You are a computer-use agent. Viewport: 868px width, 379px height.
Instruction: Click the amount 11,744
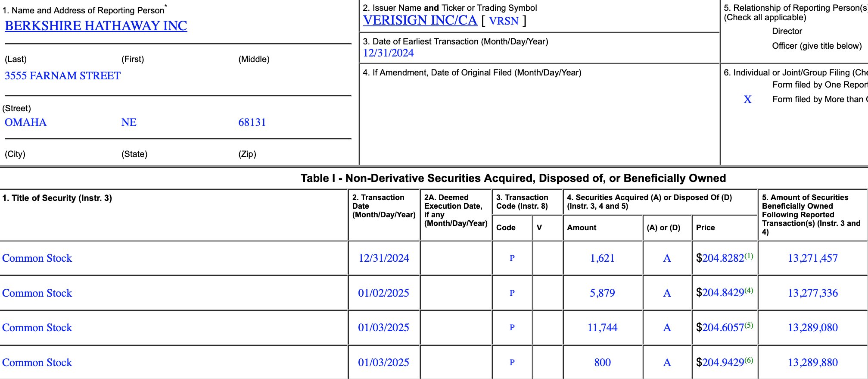click(602, 328)
